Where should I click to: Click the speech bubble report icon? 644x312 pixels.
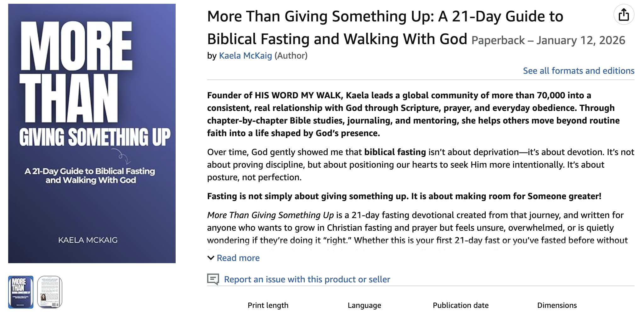point(213,279)
